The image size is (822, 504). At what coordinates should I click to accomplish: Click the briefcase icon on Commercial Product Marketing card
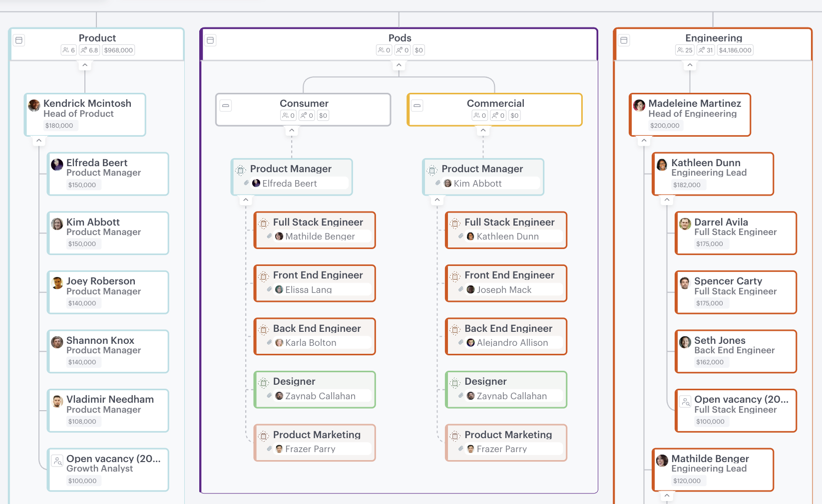point(454,436)
